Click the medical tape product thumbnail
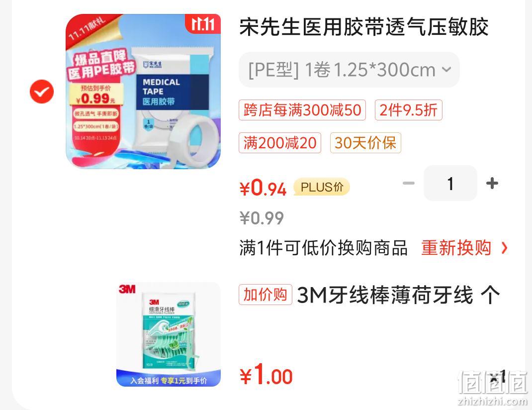532x410 pixels. [x=143, y=91]
